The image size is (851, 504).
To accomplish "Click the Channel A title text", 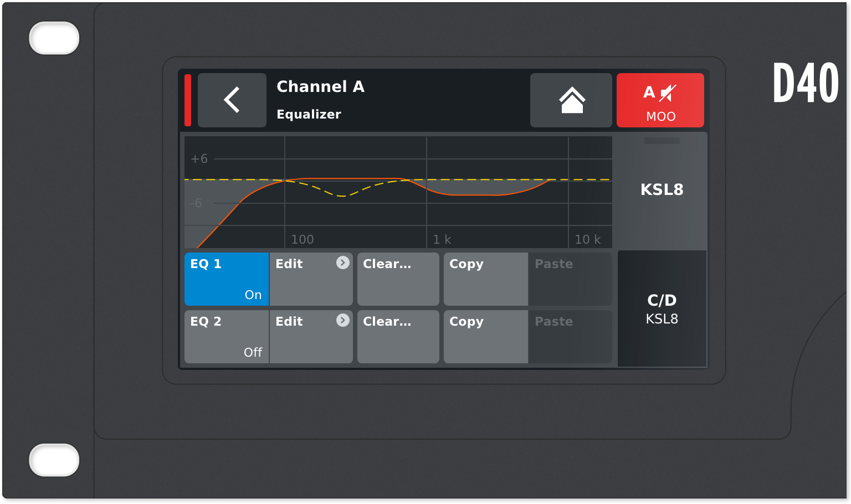I will click(x=320, y=87).
